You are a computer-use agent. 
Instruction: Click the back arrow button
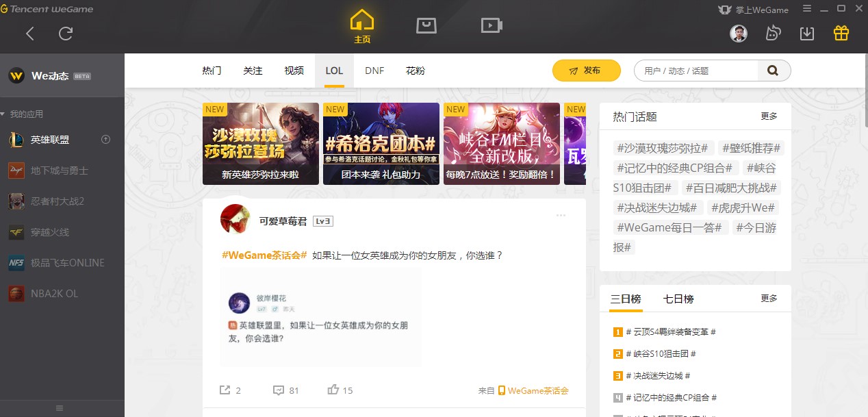[x=29, y=34]
